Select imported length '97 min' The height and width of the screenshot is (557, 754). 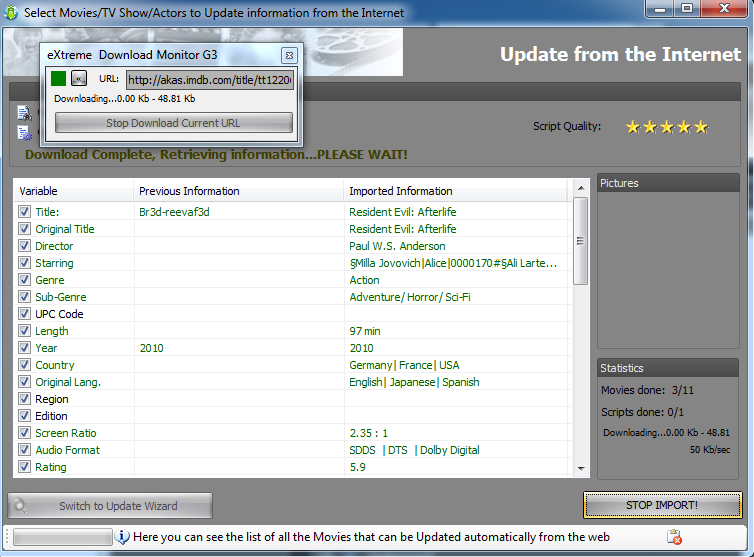point(364,331)
